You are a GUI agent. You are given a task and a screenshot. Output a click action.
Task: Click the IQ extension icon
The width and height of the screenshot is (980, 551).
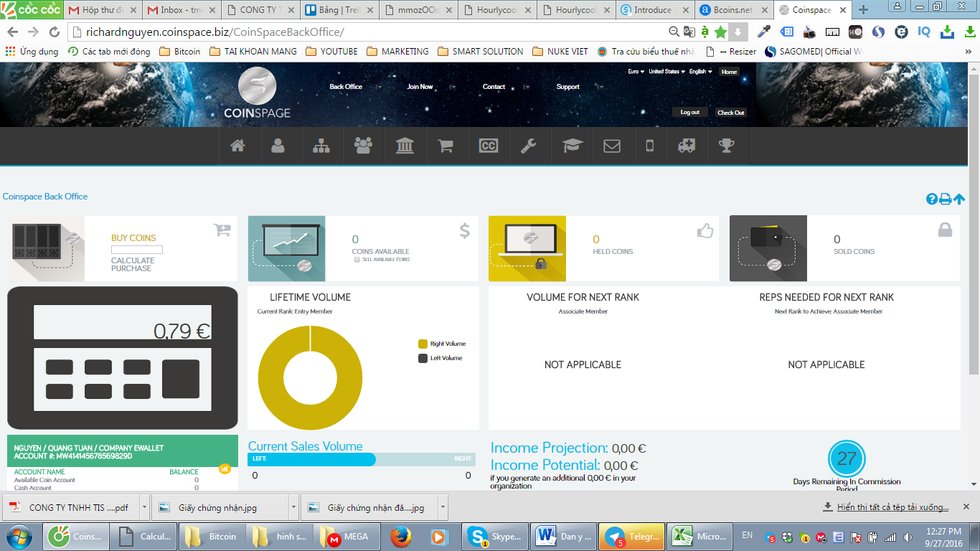coord(924,32)
